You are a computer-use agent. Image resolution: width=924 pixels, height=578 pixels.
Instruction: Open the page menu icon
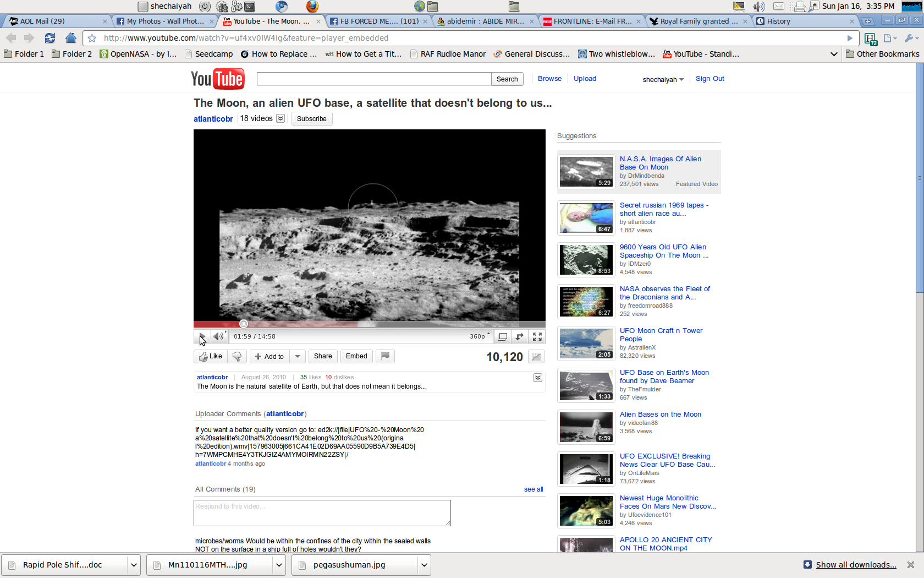(890, 38)
